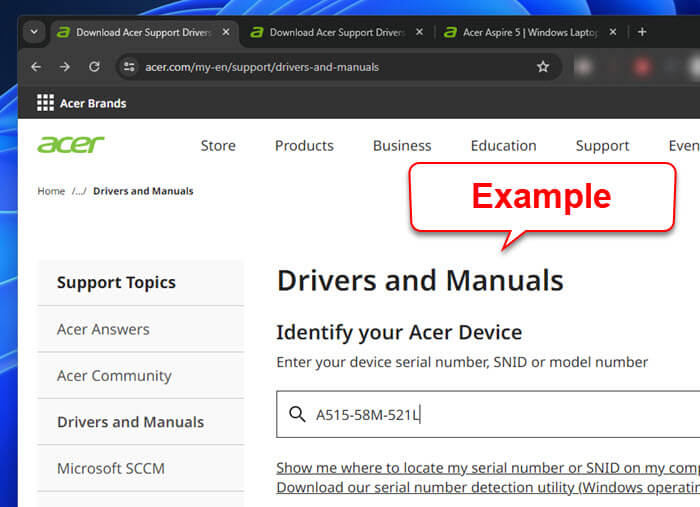Click the search magnifier icon in device field
Screen dimensions: 700x507
(x=297, y=414)
